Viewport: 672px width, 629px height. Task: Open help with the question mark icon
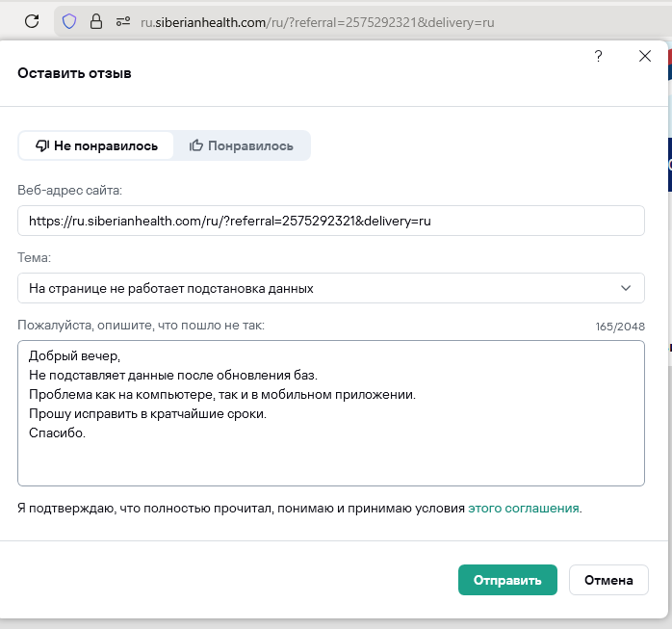coord(598,57)
